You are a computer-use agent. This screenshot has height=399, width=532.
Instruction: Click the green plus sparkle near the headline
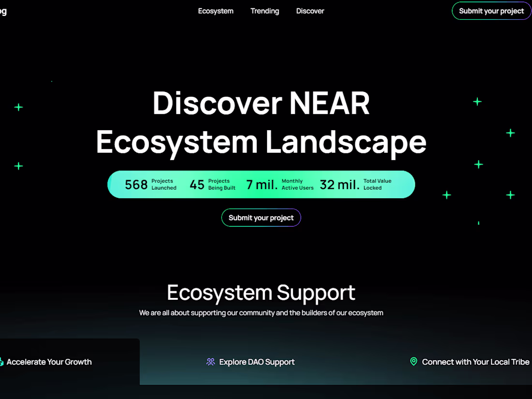tap(477, 102)
